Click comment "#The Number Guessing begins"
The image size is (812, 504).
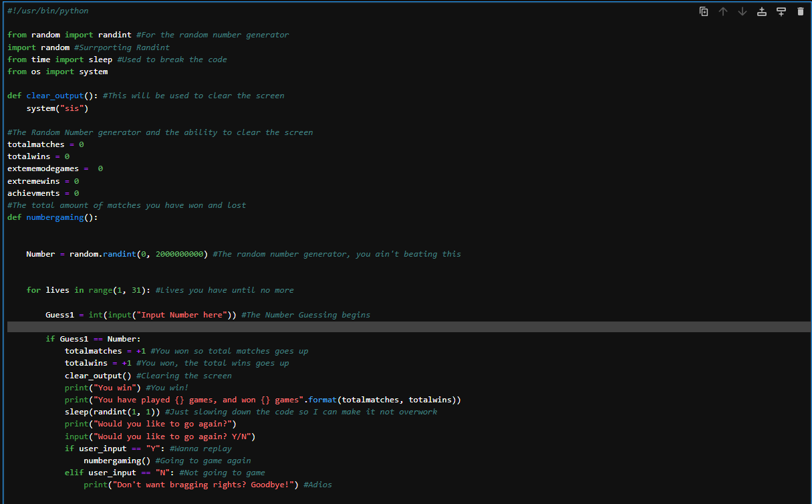(306, 315)
